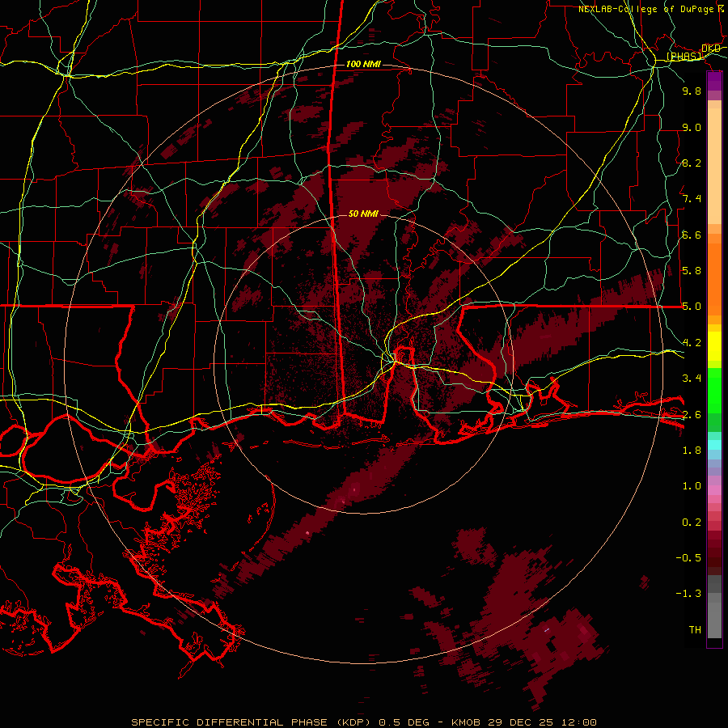The height and width of the screenshot is (728, 728).
Task: Click the -0.5 value on the color scale
Action: pos(688,558)
